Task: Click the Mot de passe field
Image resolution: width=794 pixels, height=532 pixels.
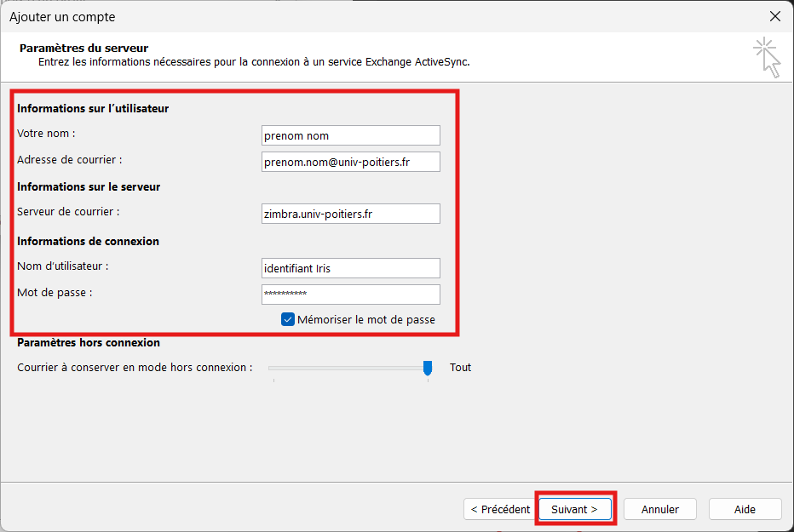Action: tap(350, 295)
